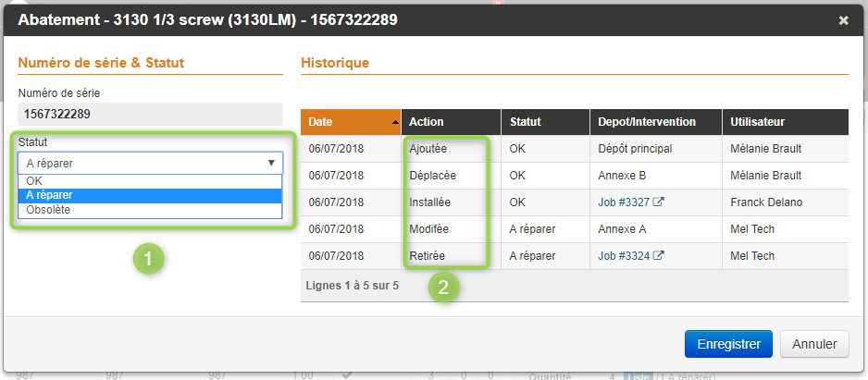The image size is (868, 380).
Task: Open the Job #3324 link
Action: [624, 256]
